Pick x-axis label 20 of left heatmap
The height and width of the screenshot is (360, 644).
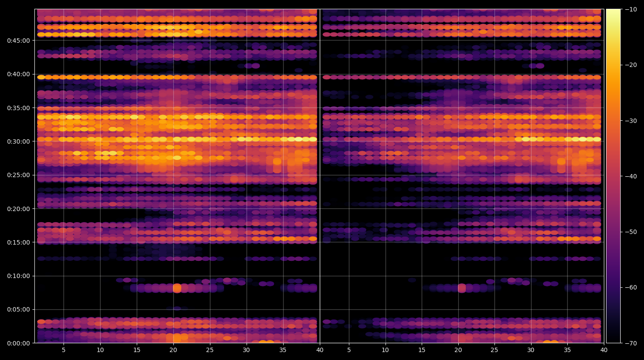pyautogui.click(x=173, y=350)
